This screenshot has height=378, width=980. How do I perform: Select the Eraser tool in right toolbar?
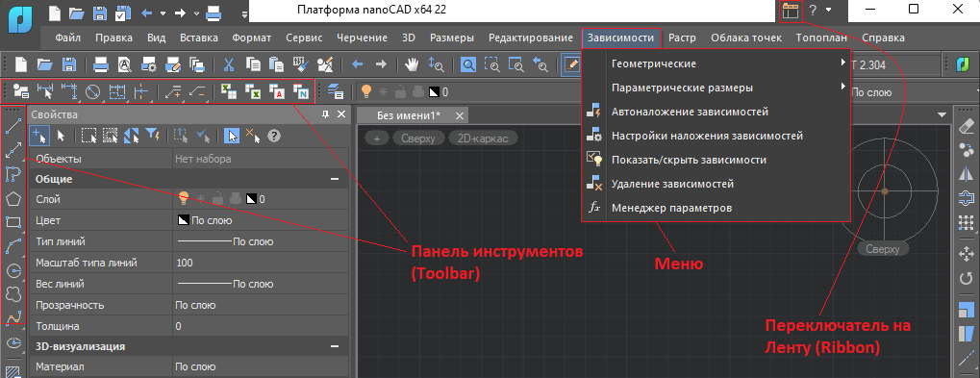pos(967,126)
